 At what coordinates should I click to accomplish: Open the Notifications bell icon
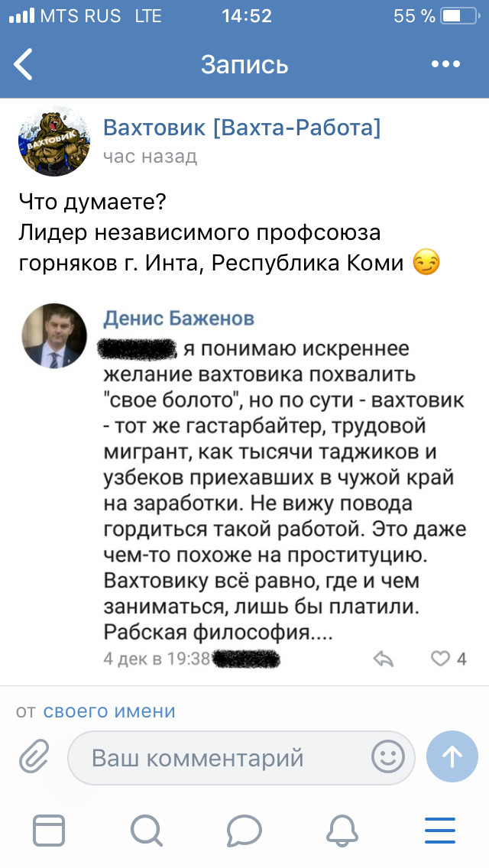pyautogui.click(x=342, y=831)
